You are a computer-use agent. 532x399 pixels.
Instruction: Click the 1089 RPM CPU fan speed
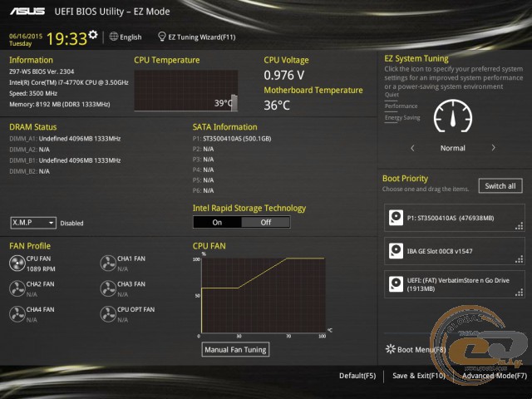[41, 268]
